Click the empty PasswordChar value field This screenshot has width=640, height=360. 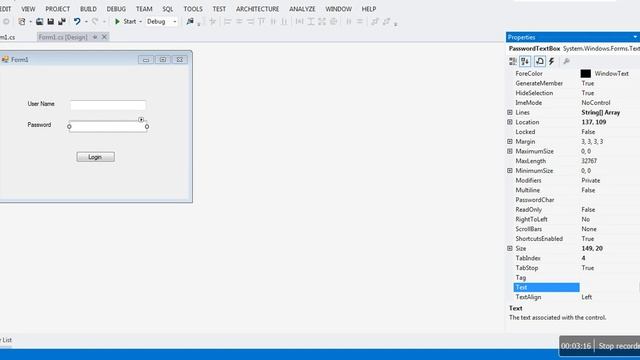coord(609,200)
